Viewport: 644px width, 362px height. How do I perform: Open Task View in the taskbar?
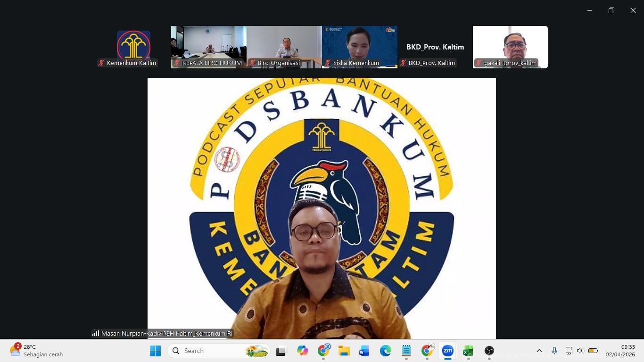281,351
